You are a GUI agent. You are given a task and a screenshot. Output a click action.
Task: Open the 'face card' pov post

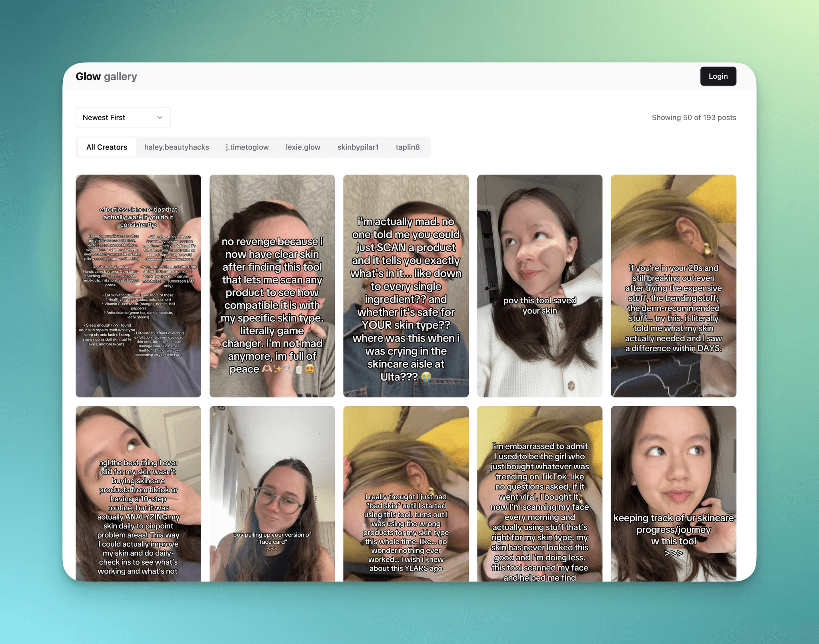(x=272, y=494)
